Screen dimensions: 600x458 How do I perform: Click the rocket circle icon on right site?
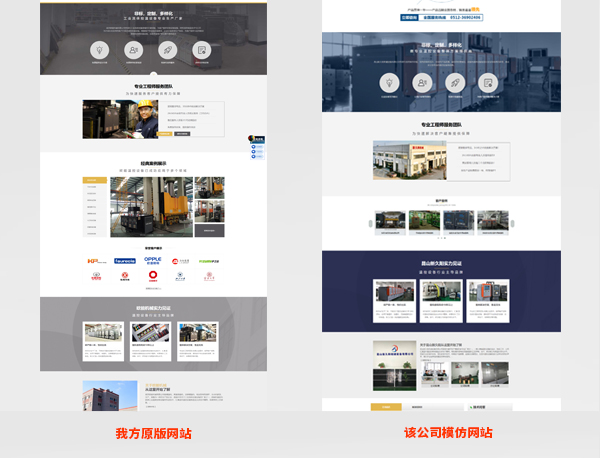453,83
